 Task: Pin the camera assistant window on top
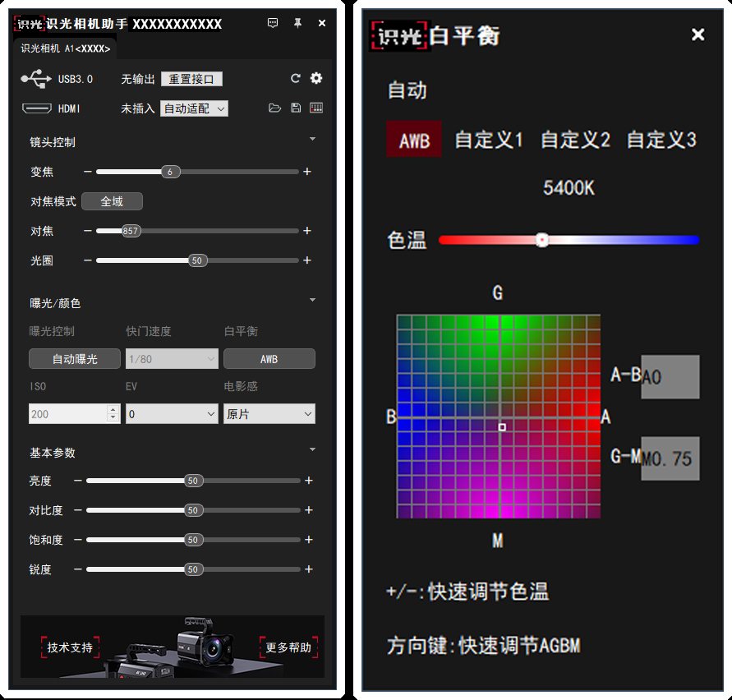point(297,23)
